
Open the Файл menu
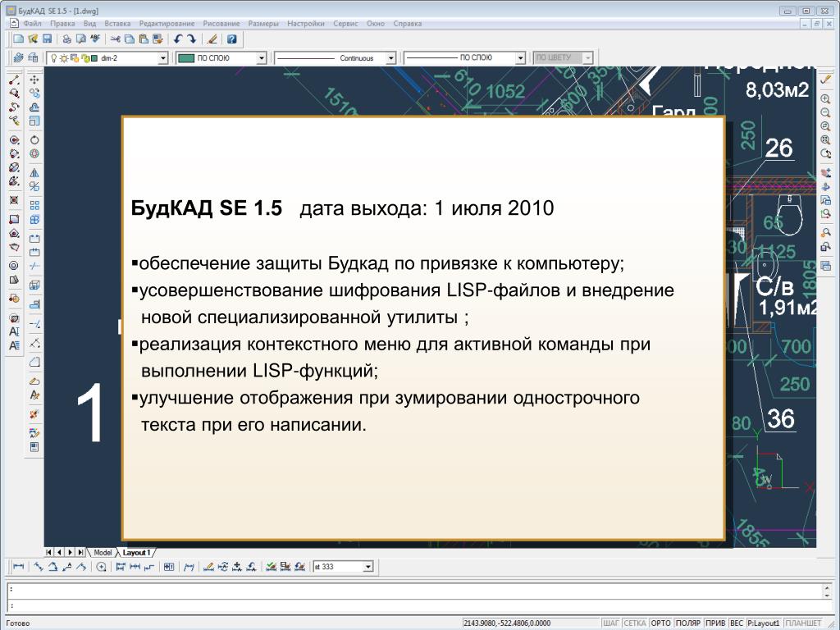click(32, 24)
